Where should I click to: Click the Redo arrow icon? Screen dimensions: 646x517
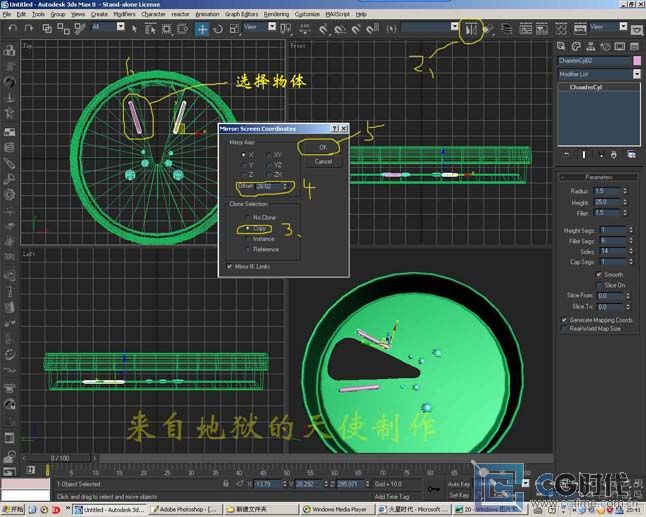click(28, 28)
